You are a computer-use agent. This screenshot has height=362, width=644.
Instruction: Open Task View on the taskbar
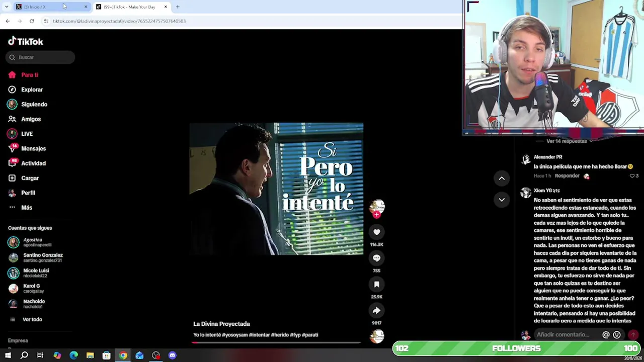coord(40,355)
